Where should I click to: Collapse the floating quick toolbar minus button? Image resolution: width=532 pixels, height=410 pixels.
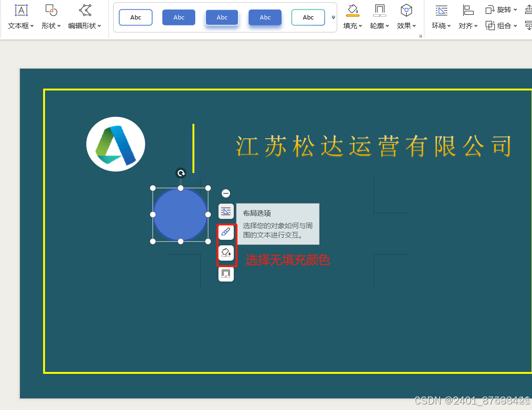226,193
